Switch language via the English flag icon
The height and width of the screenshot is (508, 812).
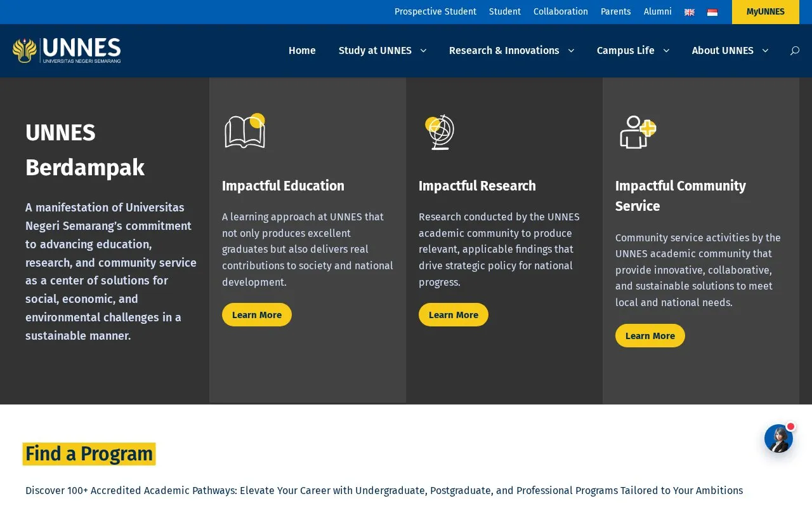(690, 12)
